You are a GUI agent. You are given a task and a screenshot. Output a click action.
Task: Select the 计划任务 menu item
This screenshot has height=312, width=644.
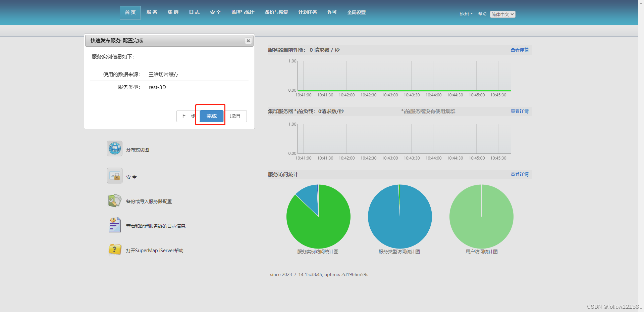coord(308,12)
